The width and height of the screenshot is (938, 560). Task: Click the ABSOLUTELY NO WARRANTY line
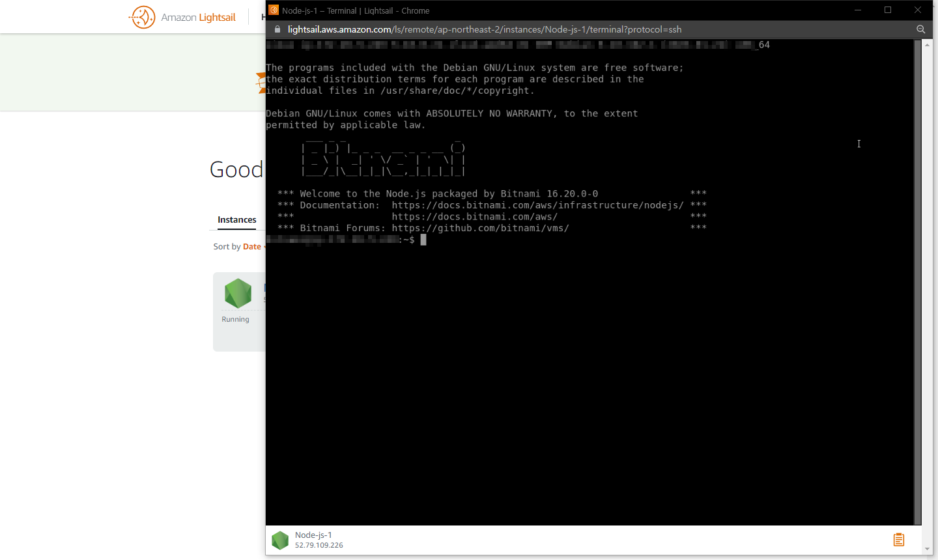click(x=452, y=113)
